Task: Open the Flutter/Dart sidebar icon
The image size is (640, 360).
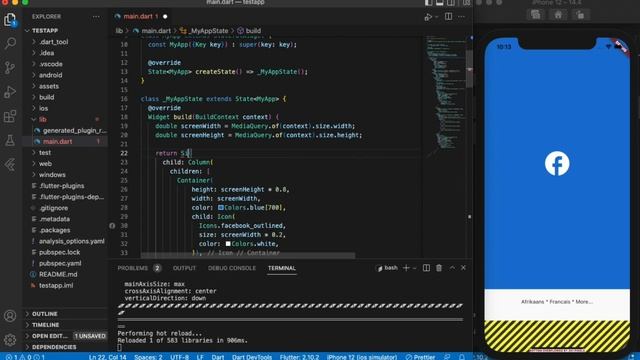Action: (10, 164)
